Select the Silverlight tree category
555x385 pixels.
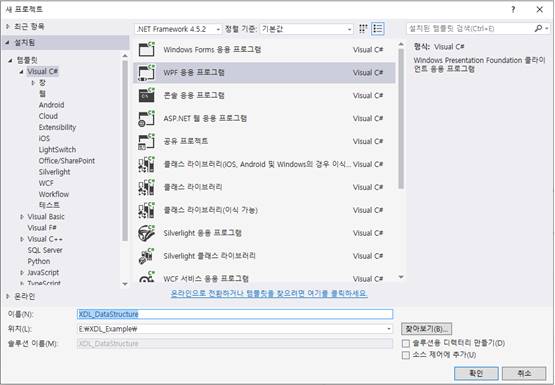point(55,172)
